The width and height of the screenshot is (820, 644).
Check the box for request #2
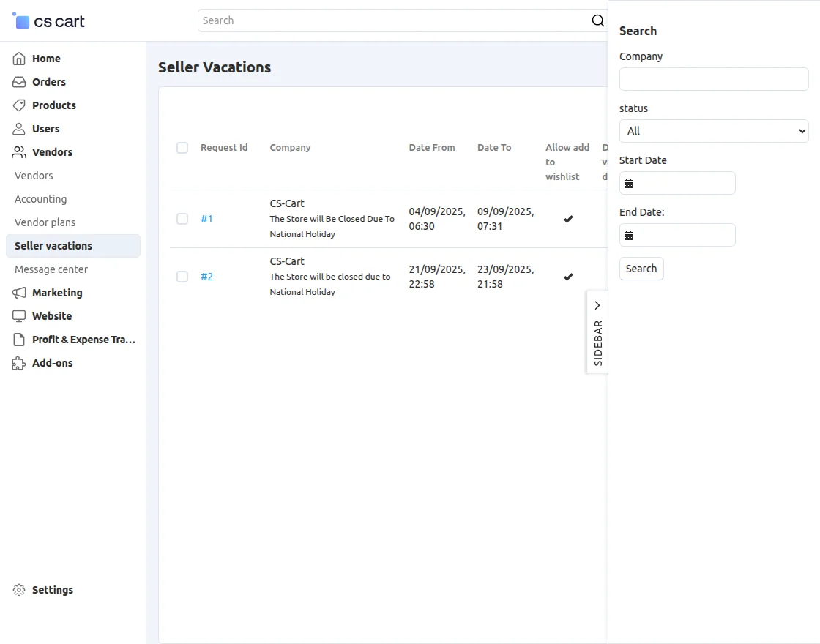coord(182,277)
